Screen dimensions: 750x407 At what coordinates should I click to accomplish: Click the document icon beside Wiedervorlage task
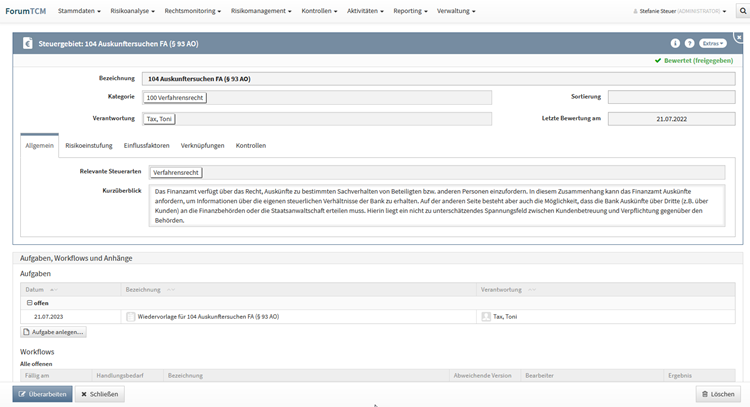(x=131, y=316)
